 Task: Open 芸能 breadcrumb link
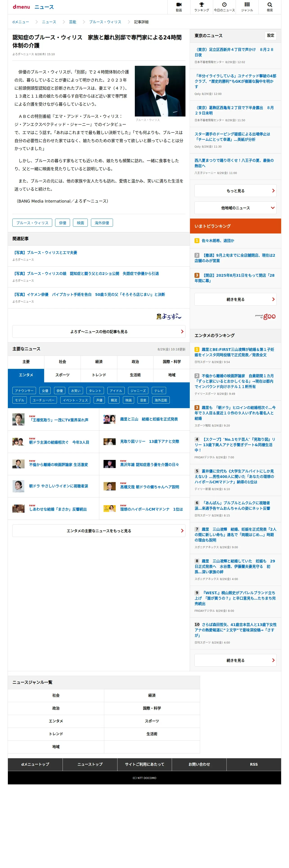[73, 22]
